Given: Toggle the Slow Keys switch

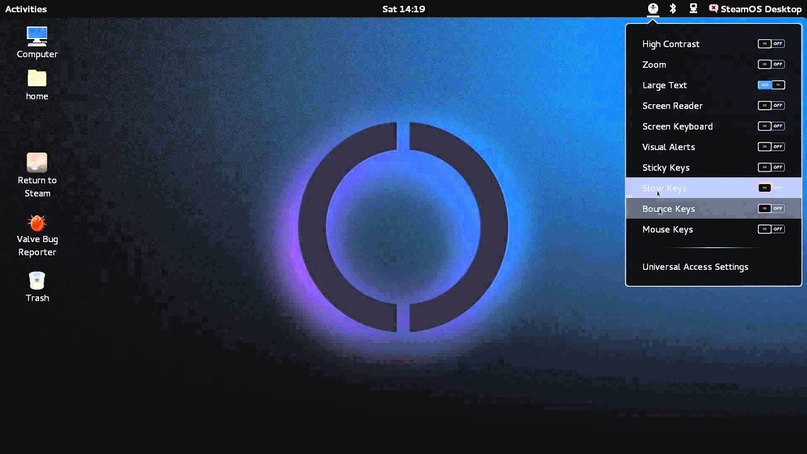Looking at the screenshot, I should tap(771, 188).
